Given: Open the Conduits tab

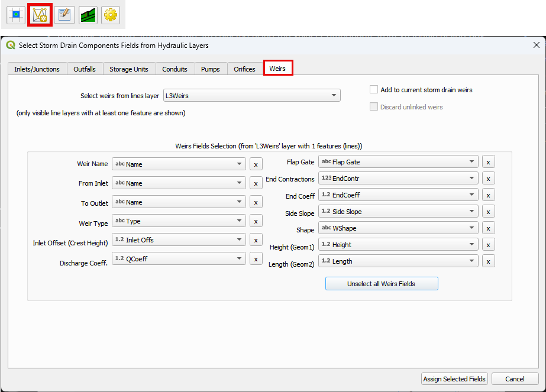Looking at the screenshot, I should coord(175,69).
